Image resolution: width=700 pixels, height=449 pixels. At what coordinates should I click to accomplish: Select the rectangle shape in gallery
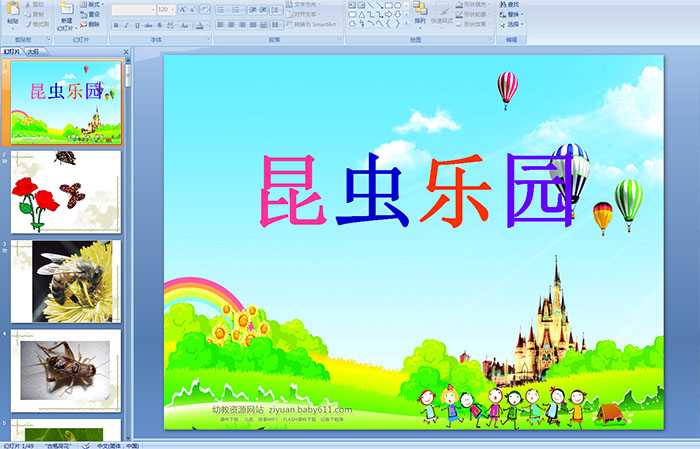click(389, 5)
